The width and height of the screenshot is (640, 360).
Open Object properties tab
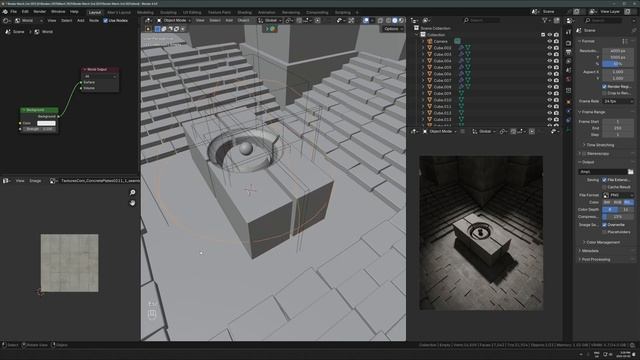tap(569, 101)
